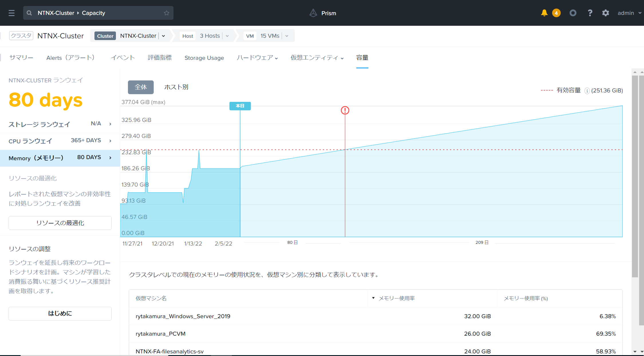Click the search magnifier icon

(x=29, y=13)
